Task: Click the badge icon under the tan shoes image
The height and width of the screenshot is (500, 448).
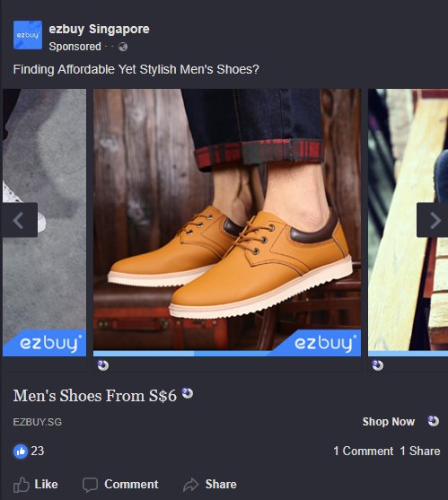Action: [102, 365]
